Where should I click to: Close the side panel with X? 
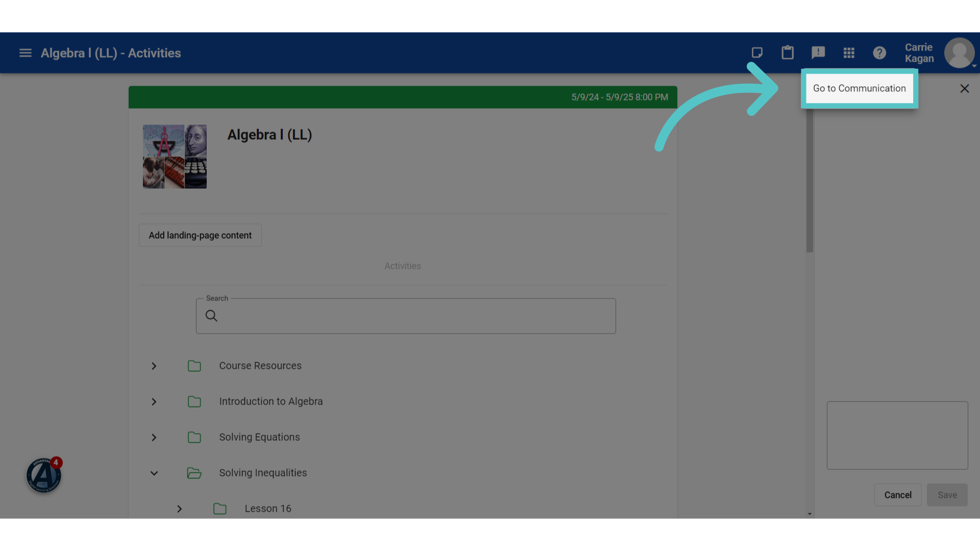964,89
